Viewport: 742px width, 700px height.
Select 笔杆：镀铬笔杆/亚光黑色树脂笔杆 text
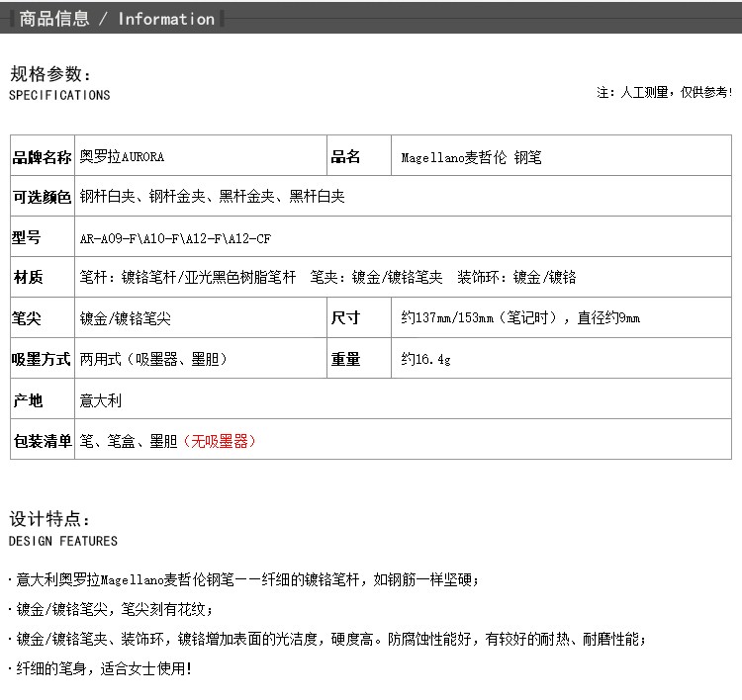pos(188,277)
